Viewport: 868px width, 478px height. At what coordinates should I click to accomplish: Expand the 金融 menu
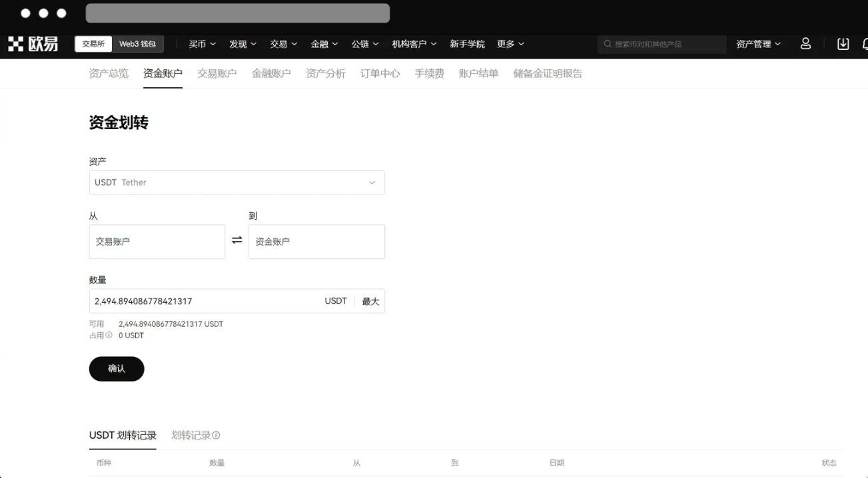[324, 44]
